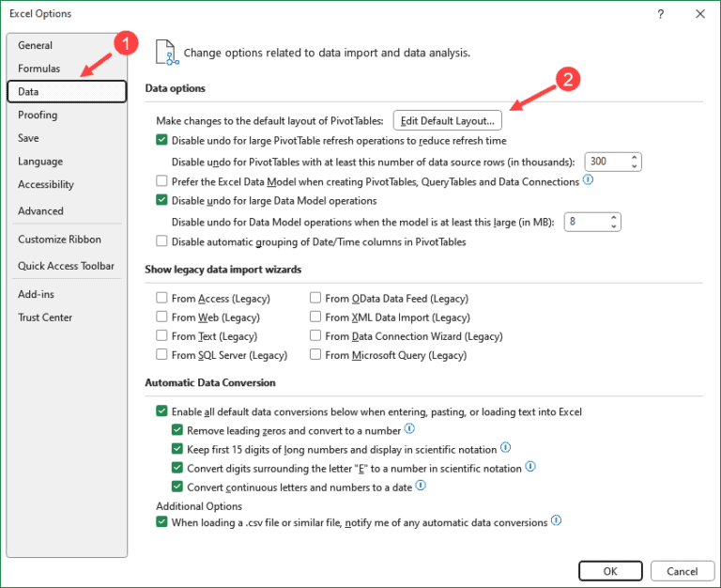The height and width of the screenshot is (588, 721).
Task: Open the Add-ins category
Action: 67,294
